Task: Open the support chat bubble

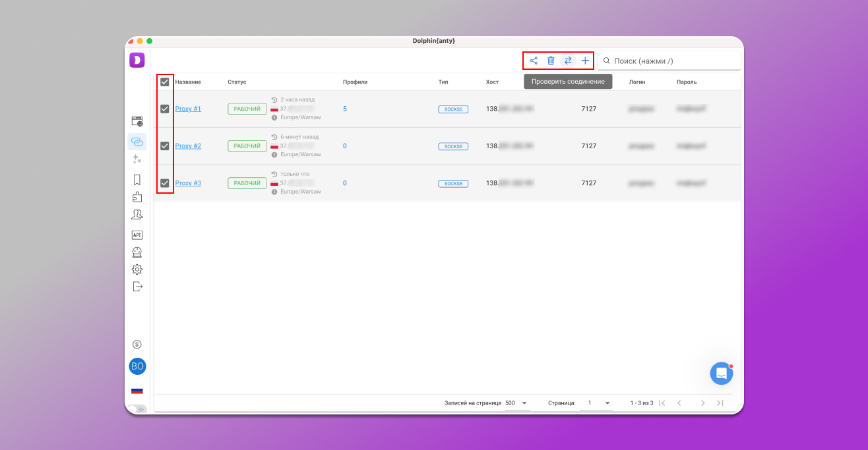Action: click(722, 374)
